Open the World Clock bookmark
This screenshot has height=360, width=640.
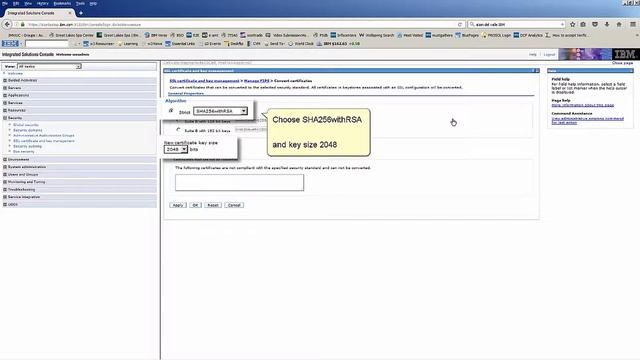point(301,44)
